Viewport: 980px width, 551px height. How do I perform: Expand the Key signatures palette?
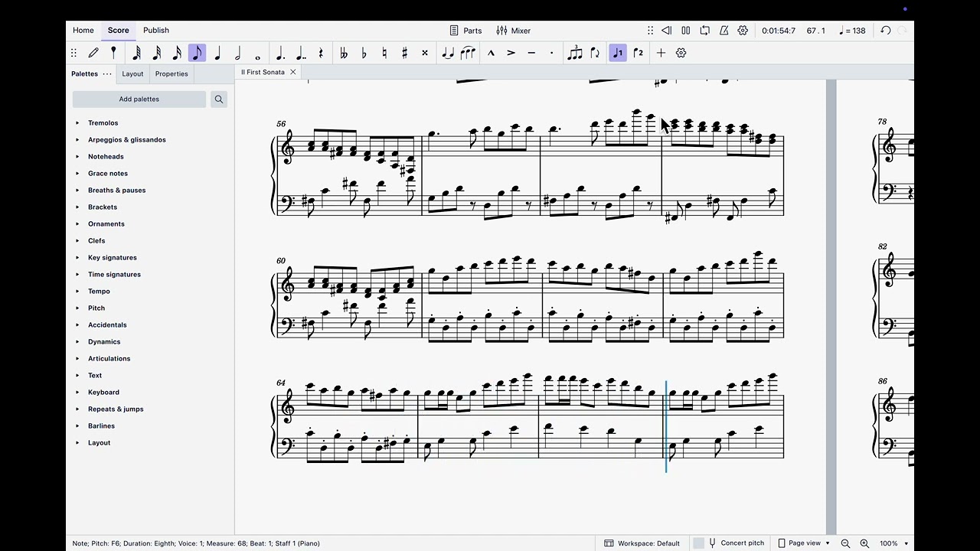click(x=77, y=257)
